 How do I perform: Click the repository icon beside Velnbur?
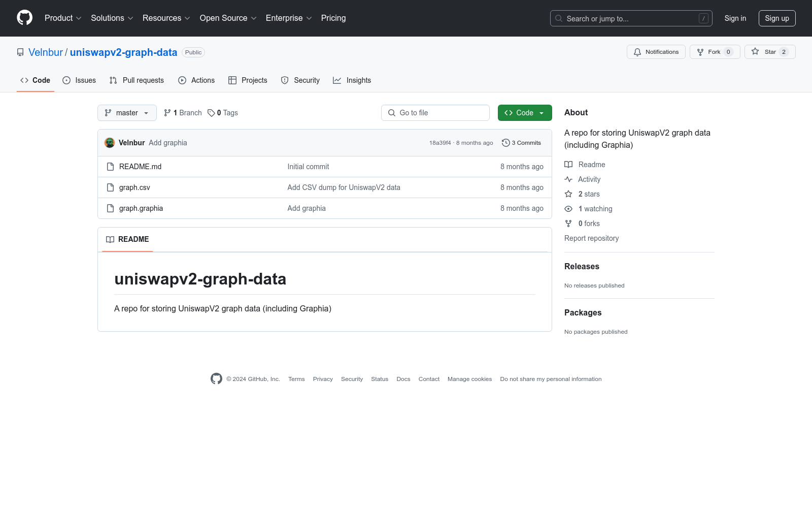tap(20, 52)
